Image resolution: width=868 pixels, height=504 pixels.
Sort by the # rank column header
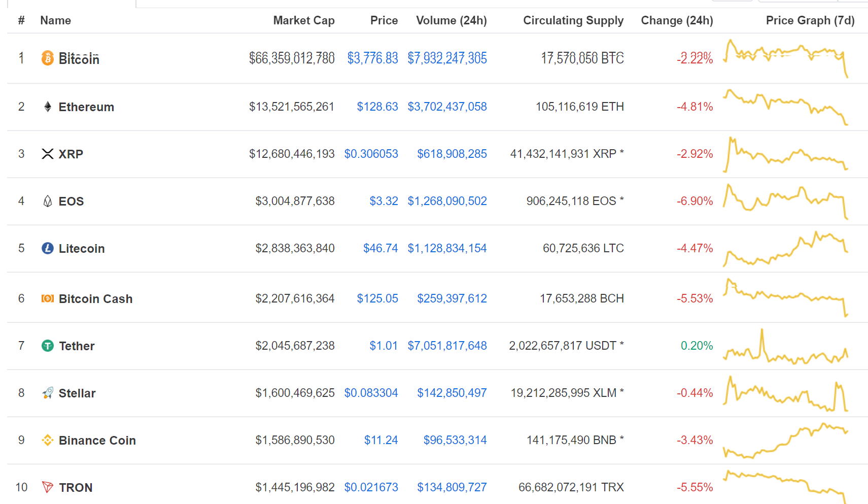[x=21, y=20]
